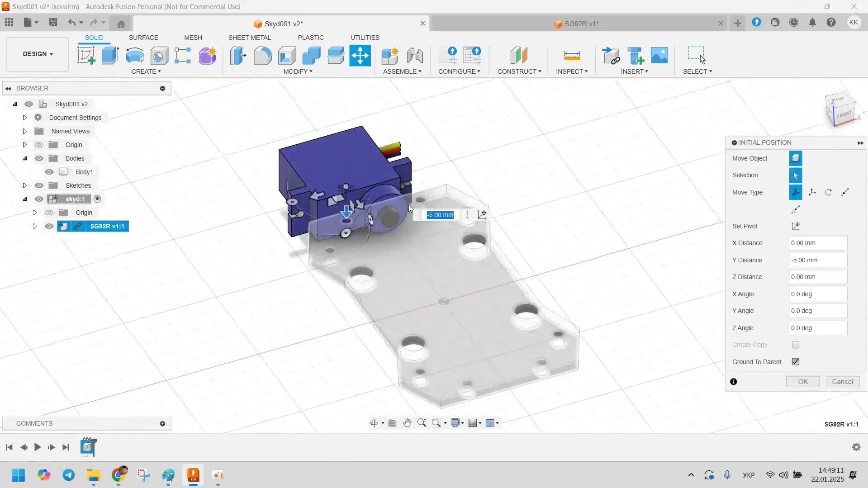868x488 pixels.
Task: Click the Selection arrow button
Action: (796, 175)
